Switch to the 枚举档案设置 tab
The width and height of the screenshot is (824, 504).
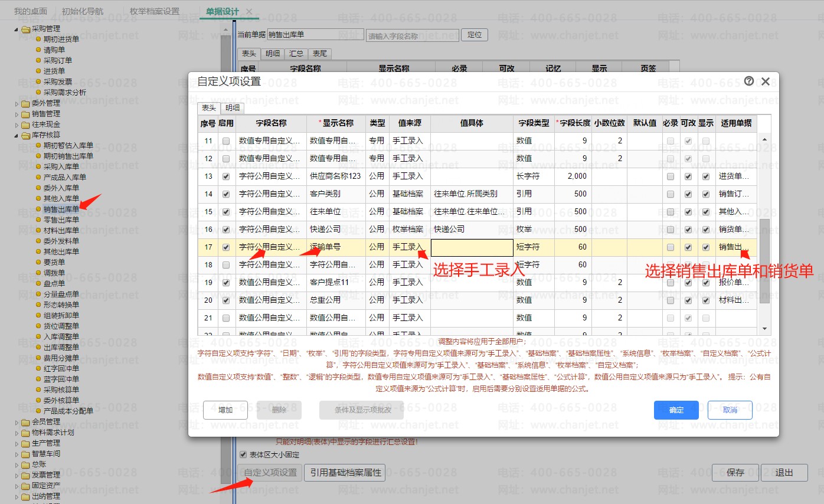pyautogui.click(x=155, y=12)
